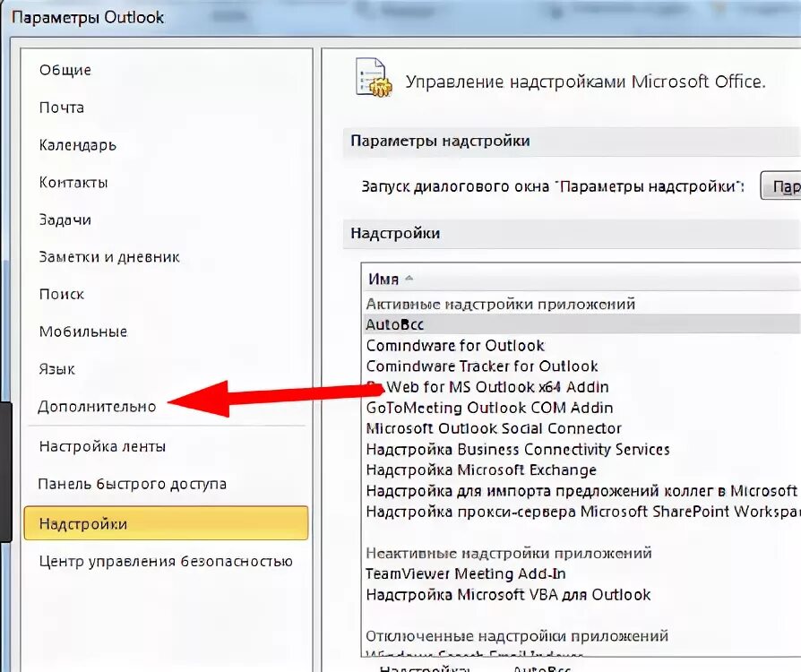
Task: Select the highlighted Надстройки category
Action: pyautogui.click(x=166, y=523)
